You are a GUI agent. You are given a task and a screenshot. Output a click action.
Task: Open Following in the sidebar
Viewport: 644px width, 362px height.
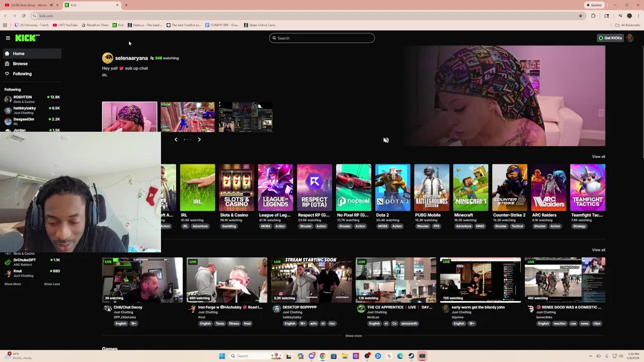point(31,74)
